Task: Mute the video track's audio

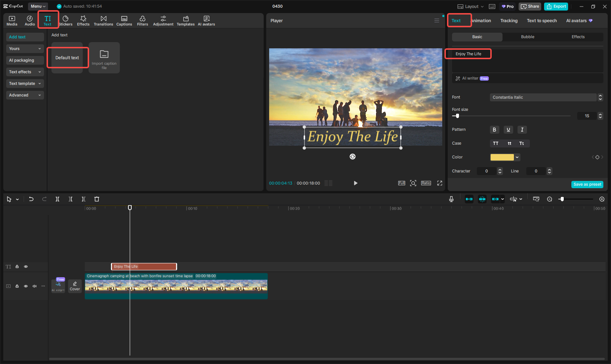Action: 34,286
